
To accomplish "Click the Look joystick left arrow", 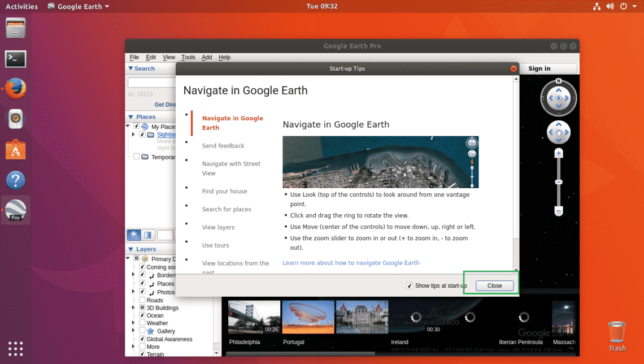I will (551, 98).
